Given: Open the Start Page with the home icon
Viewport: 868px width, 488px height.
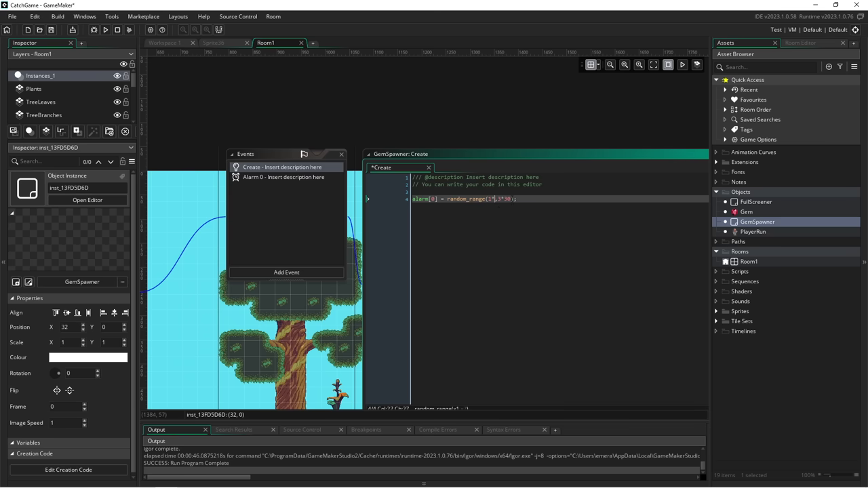Looking at the screenshot, I should pyautogui.click(x=6, y=29).
